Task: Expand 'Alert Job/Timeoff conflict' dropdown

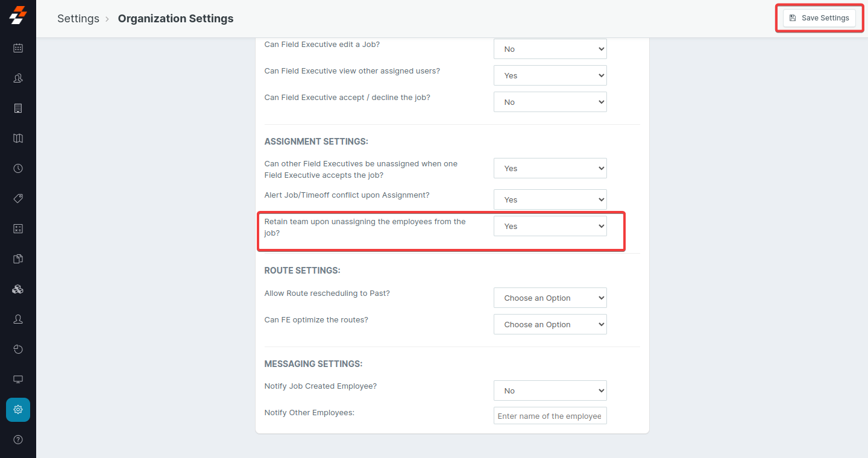Action: (x=550, y=200)
